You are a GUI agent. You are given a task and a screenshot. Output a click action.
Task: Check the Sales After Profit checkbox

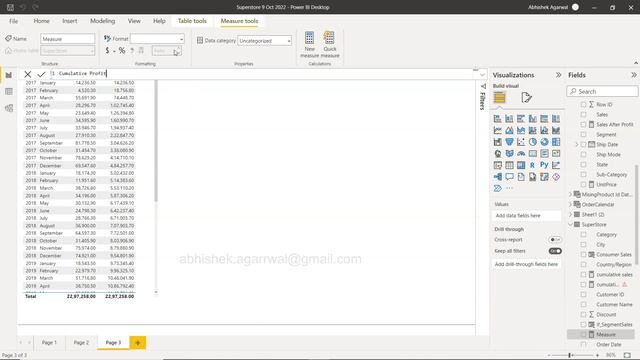pyautogui.click(x=583, y=124)
